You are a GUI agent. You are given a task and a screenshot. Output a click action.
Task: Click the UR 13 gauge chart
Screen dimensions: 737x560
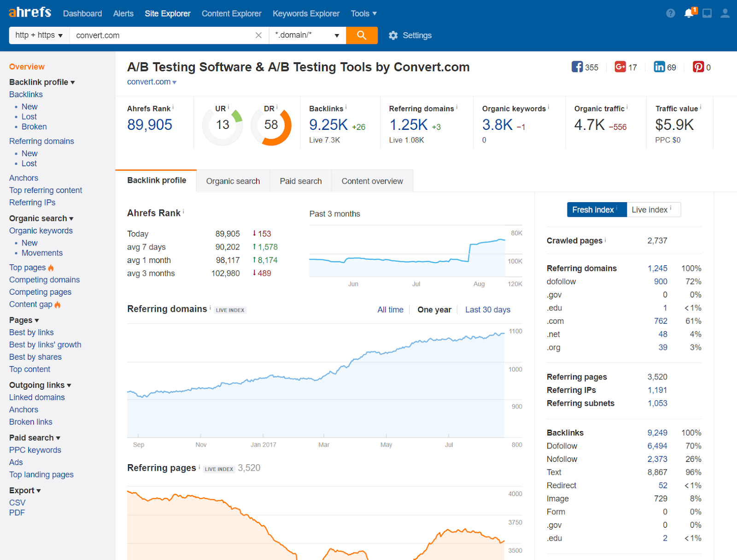click(x=222, y=125)
